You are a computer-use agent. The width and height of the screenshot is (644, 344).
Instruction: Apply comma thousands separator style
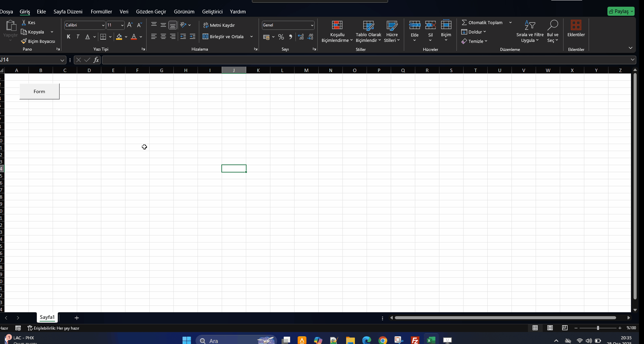pos(290,37)
